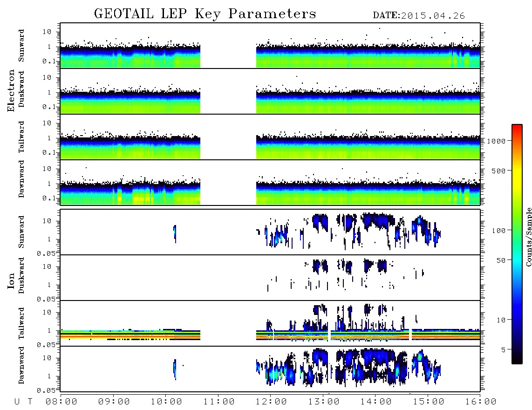Click the 1000 colorbar tick label
The height and width of the screenshot is (410, 532).
click(496, 141)
